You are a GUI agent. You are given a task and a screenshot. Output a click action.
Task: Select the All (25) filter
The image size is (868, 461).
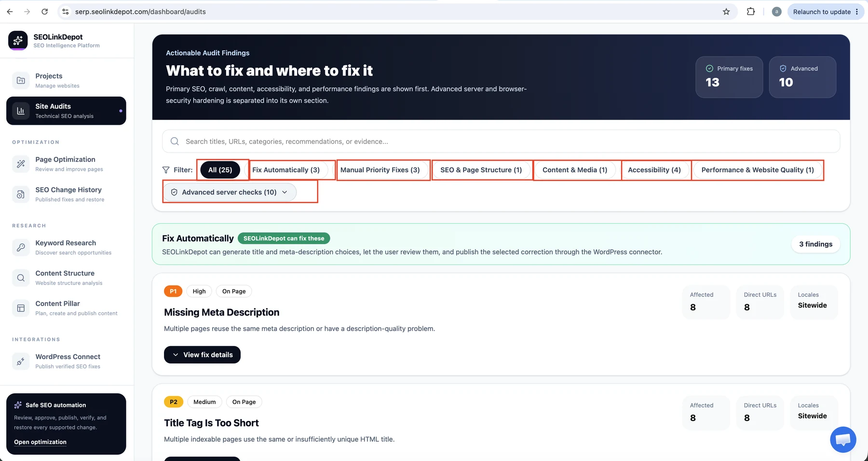pyautogui.click(x=220, y=170)
